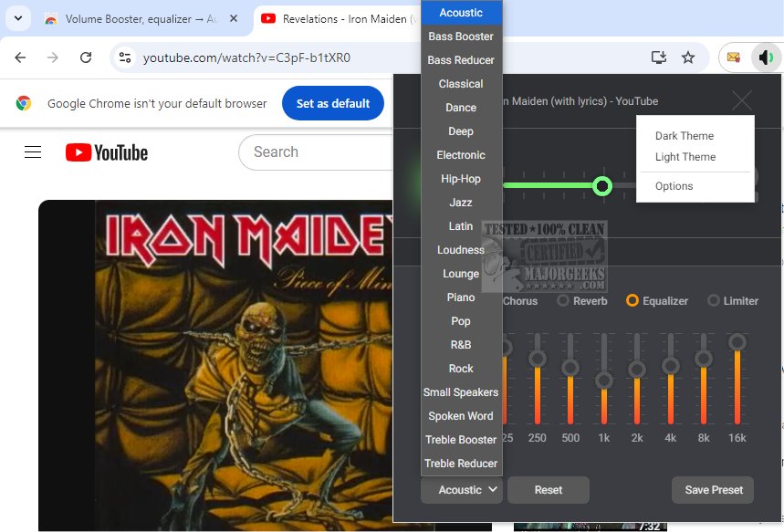The width and height of the screenshot is (784, 532).
Task: Click the Set as default button
Action: click(x=333, y=103)
